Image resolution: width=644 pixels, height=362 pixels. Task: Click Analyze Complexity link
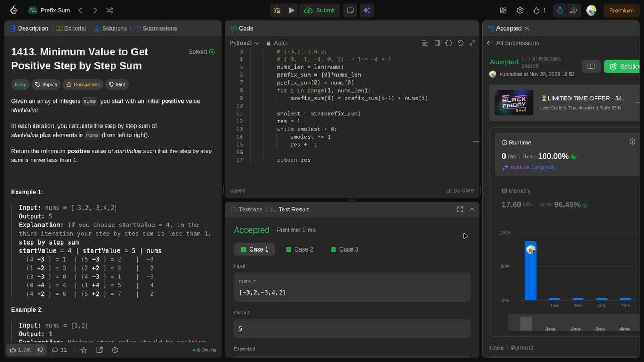pos(529,167)
